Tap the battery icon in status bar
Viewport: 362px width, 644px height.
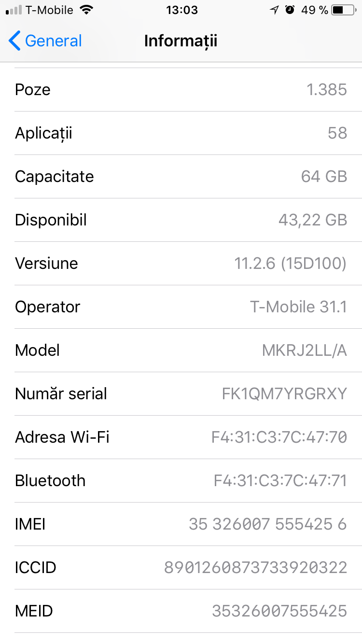coord(344,10)
